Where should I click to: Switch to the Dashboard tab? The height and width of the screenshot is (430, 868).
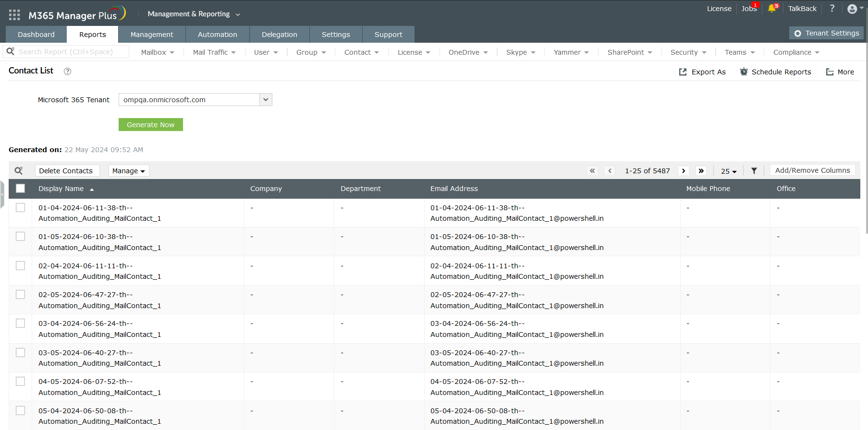click(36, 35)
